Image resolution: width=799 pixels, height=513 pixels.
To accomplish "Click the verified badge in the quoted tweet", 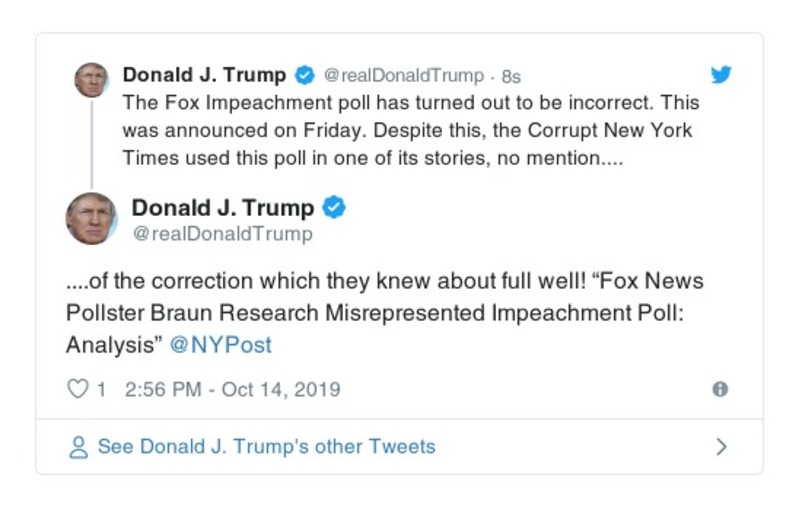I will pyautogui.click(x=305, y=75).
